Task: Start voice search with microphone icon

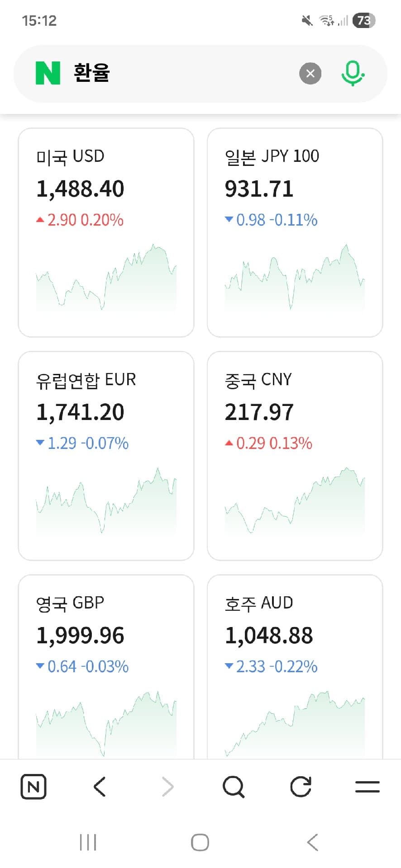Action: coord(353,74)
